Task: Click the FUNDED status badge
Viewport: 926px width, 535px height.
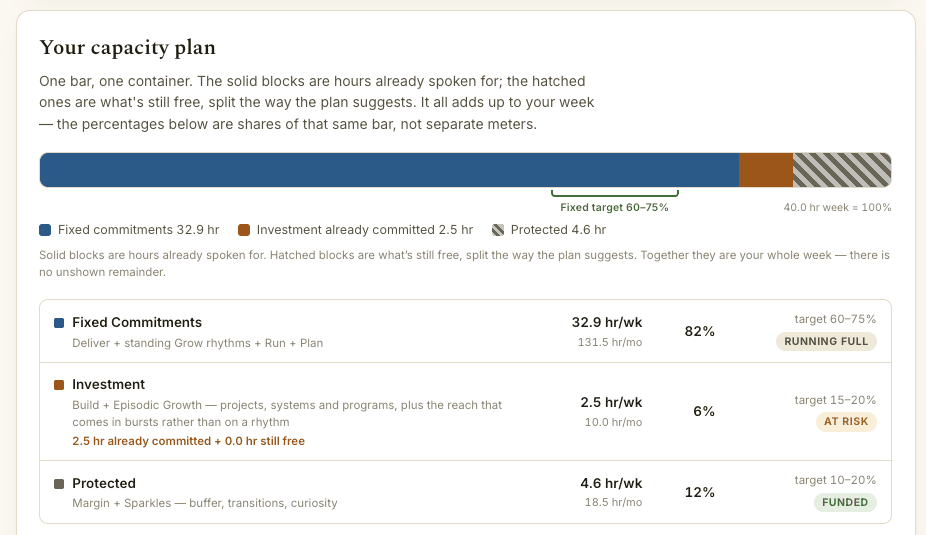Action: coord(845,503)
